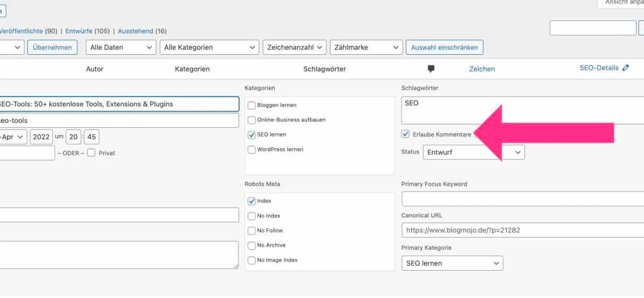Click into the Canonical URL field
The height and width of the screenshot is (298, 644).
click(521, 230)
